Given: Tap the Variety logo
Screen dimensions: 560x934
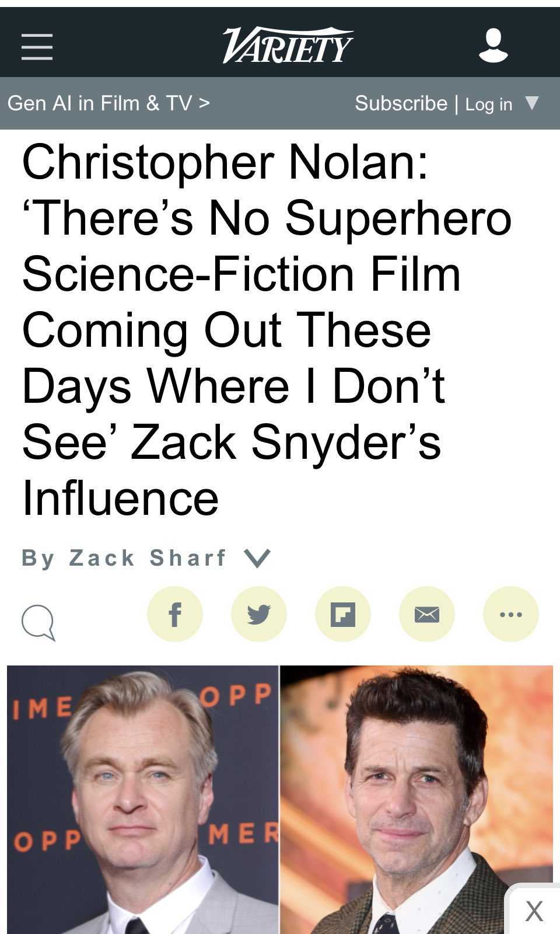Looking at the screenshot, I should click(287, 45).
